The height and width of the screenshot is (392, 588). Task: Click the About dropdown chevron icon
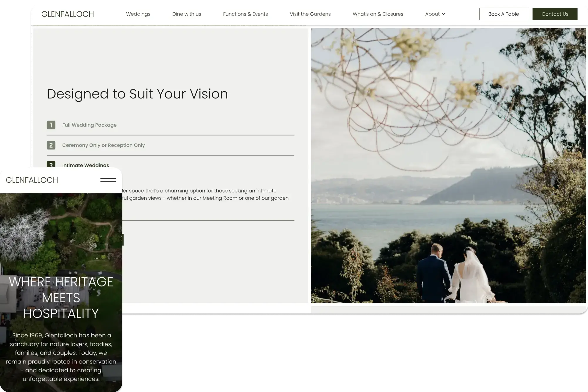pos(444,14)
